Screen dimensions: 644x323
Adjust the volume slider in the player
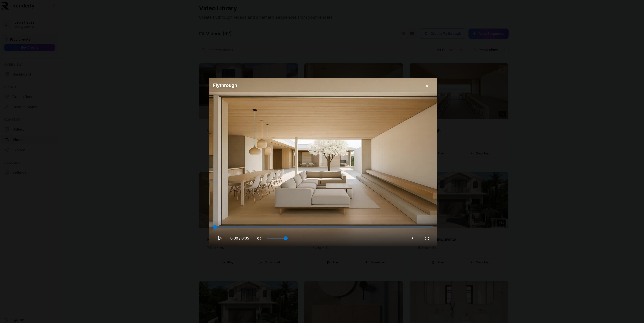(x=278, y=238)
